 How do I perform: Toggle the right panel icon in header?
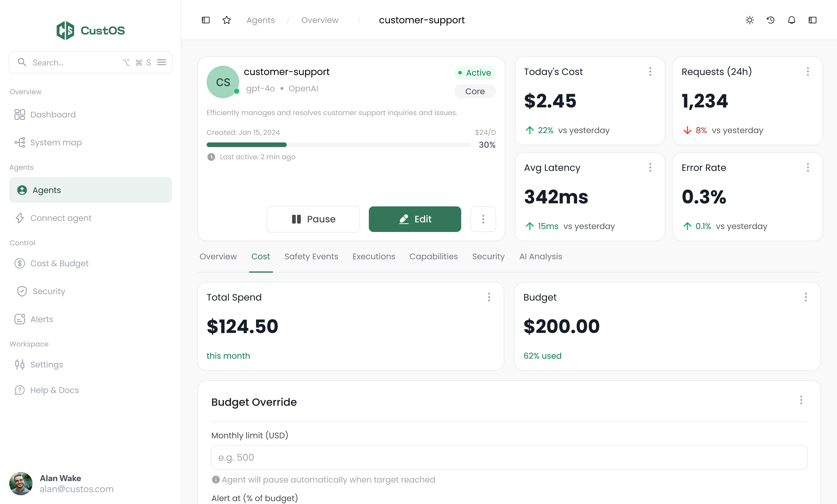tap(812, 20)
